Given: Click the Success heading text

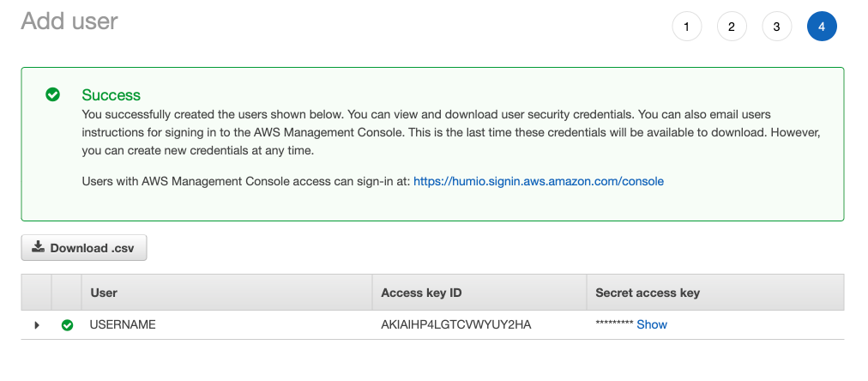Looking at the screenshot, I should (x=111, y=95).
